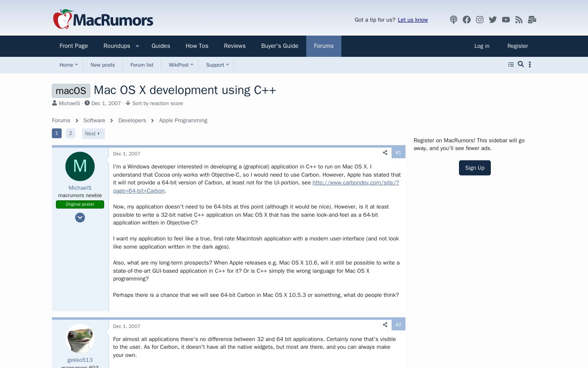
Task: Go to the YouTube channel icon
Action: 506,20
